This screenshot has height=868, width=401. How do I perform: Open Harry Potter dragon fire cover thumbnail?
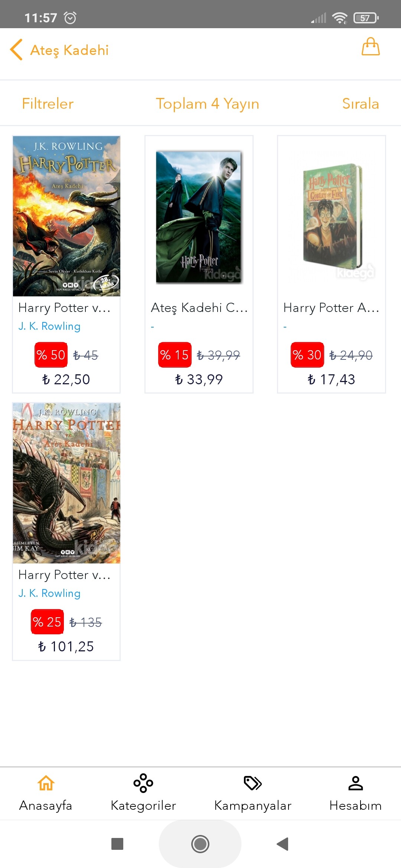[x=66, y=216]
